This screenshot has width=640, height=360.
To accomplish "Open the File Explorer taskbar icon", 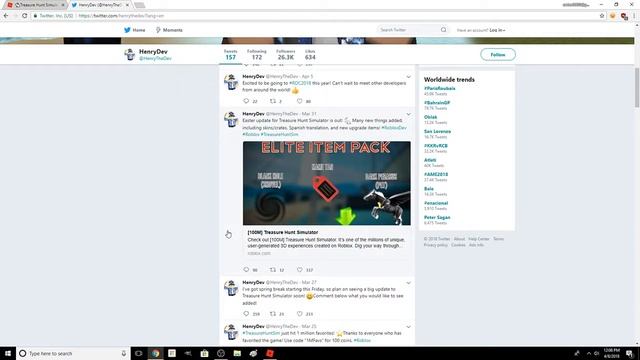I will 237,353.
